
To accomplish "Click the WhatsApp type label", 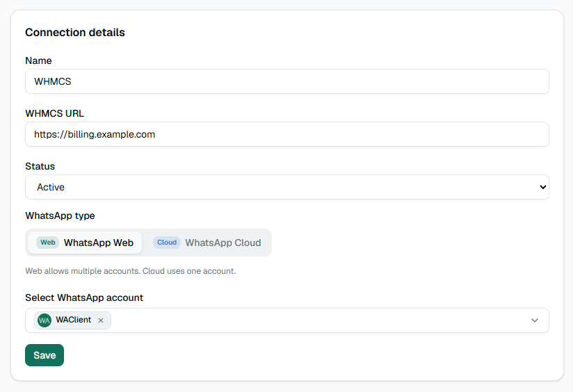I will coord(60,216).
